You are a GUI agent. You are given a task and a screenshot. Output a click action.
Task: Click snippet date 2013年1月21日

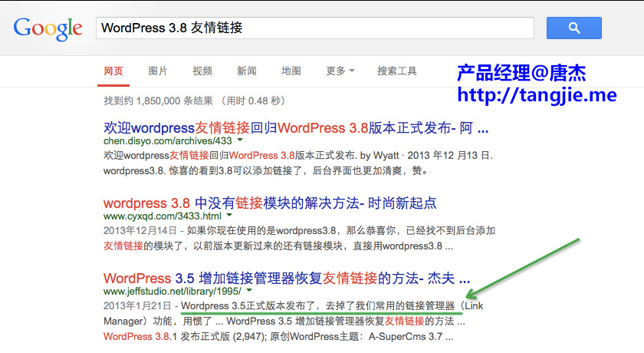136,305
